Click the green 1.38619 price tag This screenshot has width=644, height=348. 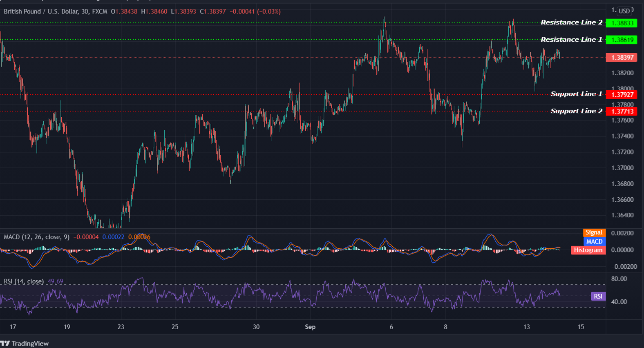[x=622, y=40]
